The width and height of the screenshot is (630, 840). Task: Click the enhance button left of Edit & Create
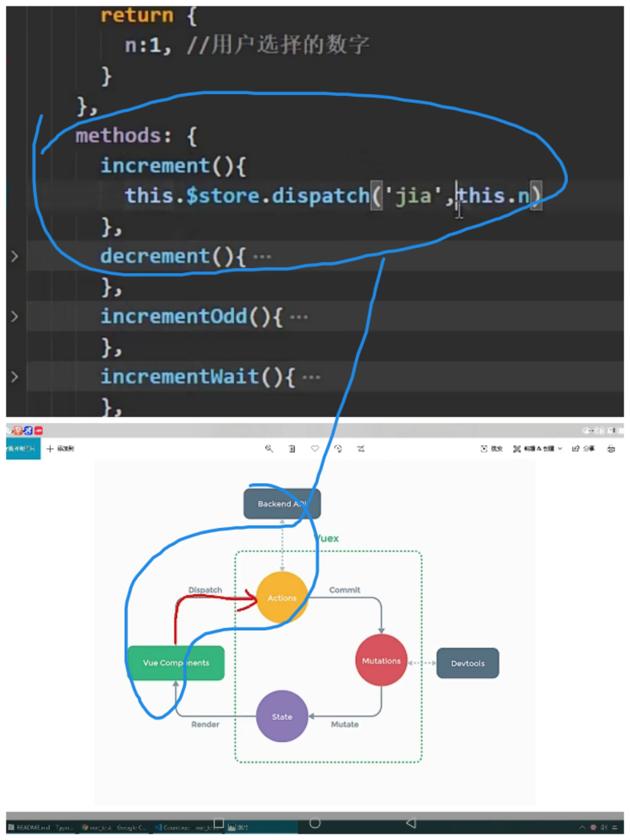[x=491, y=449]
